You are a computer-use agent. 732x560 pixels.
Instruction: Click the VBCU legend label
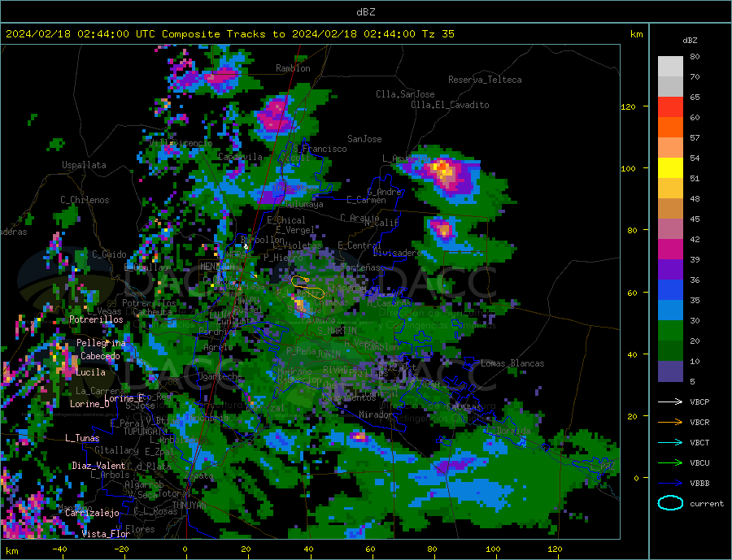pyautogui.click(x=699, y=463)
